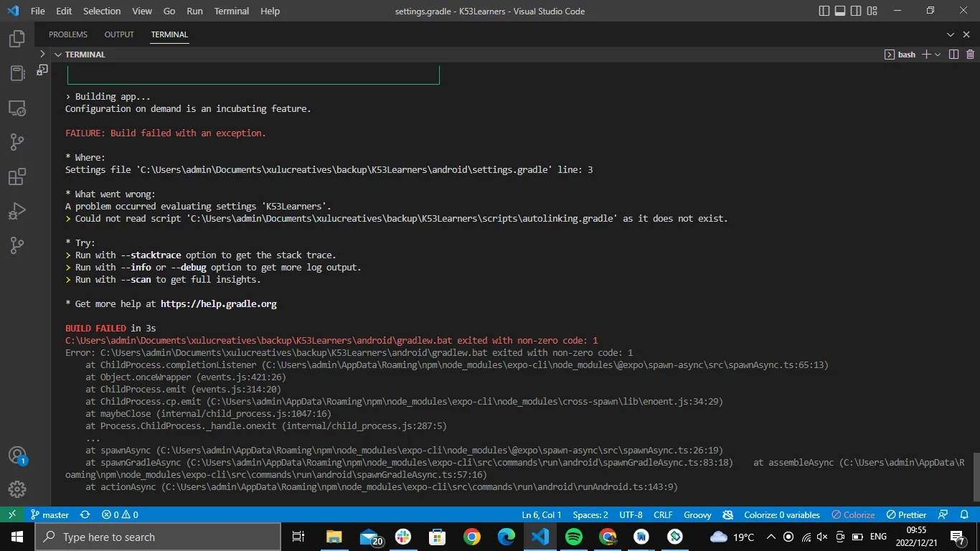
Task: Show hidden system tray icons
Action: [771, 537]
